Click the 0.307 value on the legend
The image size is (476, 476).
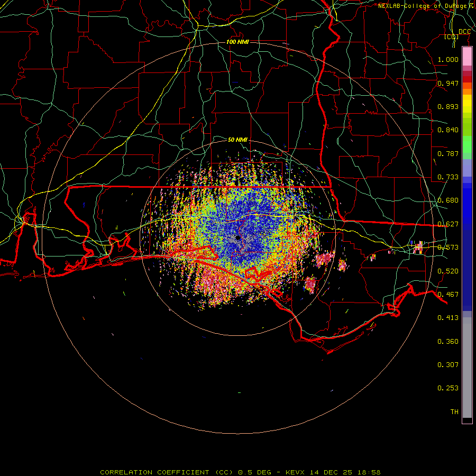[x=448, y=365]
